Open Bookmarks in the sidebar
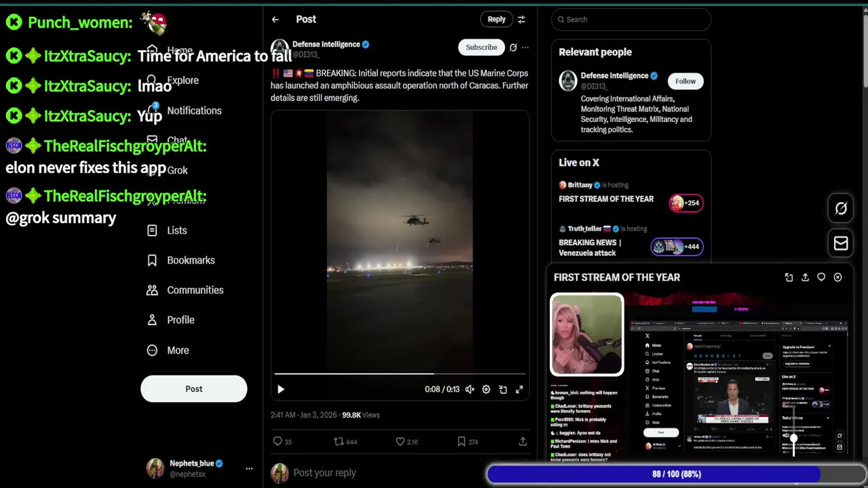The width and height of the screenshot is (868, 488). click(181, 260)
